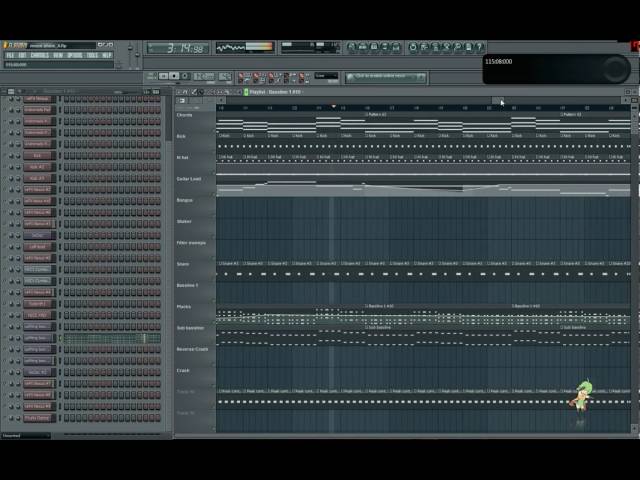Click the first icon in the recording options panel
The image size is (640, 480).
click(242, 77)
